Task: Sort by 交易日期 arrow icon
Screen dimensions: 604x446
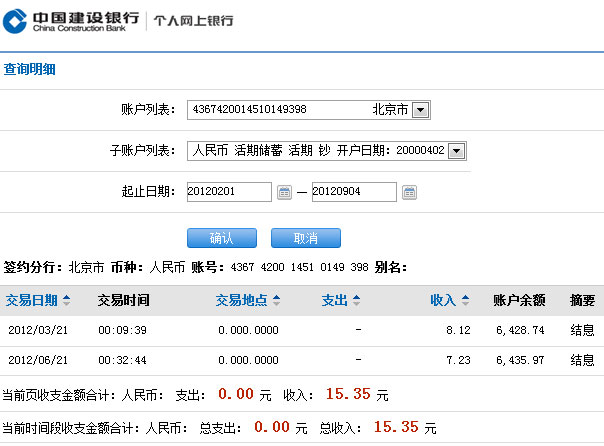Action: (67, 300)
